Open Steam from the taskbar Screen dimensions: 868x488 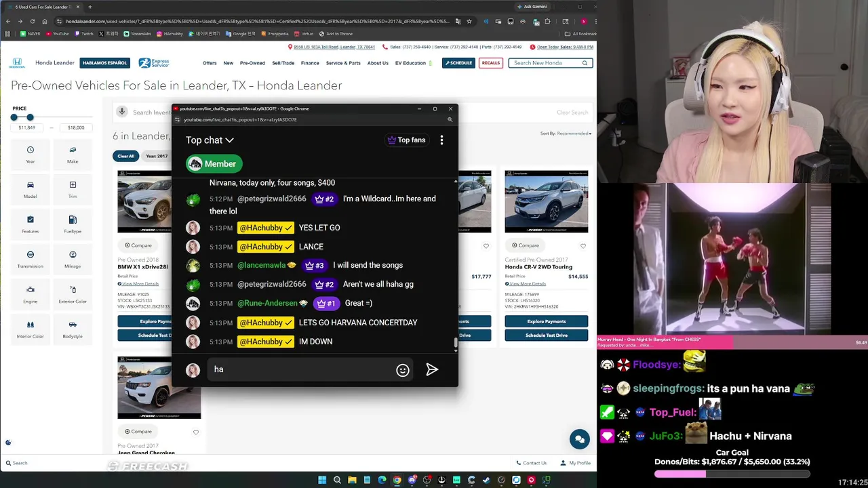click(486, 480)
